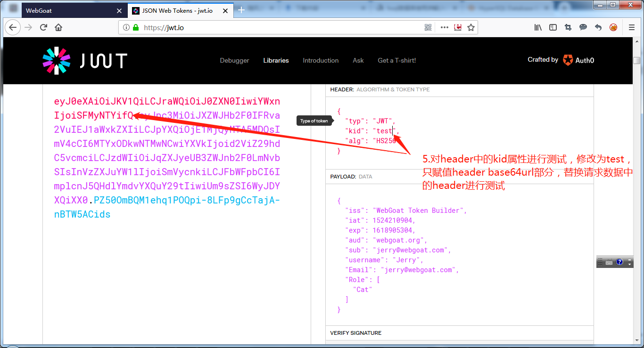The height and width of the screenshot is (348, 644).
Task: Bookmark this page with the star
Action: pyautogui.click(x=471, y=27)
